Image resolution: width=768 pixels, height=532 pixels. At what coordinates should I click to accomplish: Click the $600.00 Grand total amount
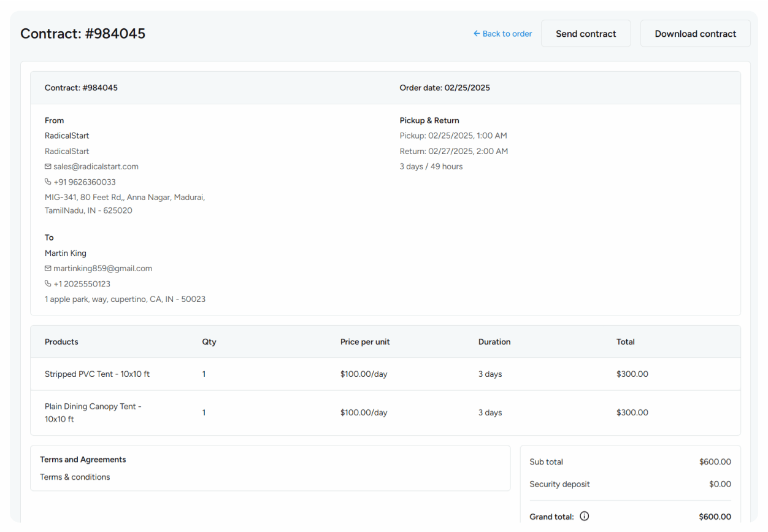point(715,517)
